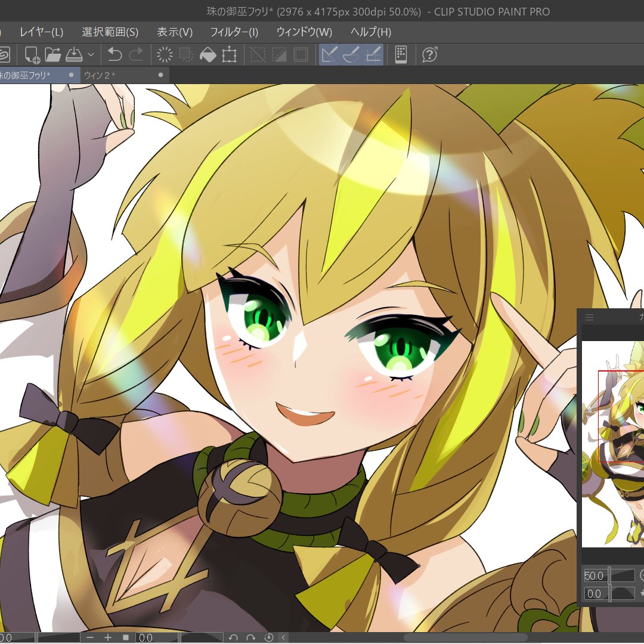Click the Open file folder icon
Screen dimensions: 644x644
[x=53, y=55]
